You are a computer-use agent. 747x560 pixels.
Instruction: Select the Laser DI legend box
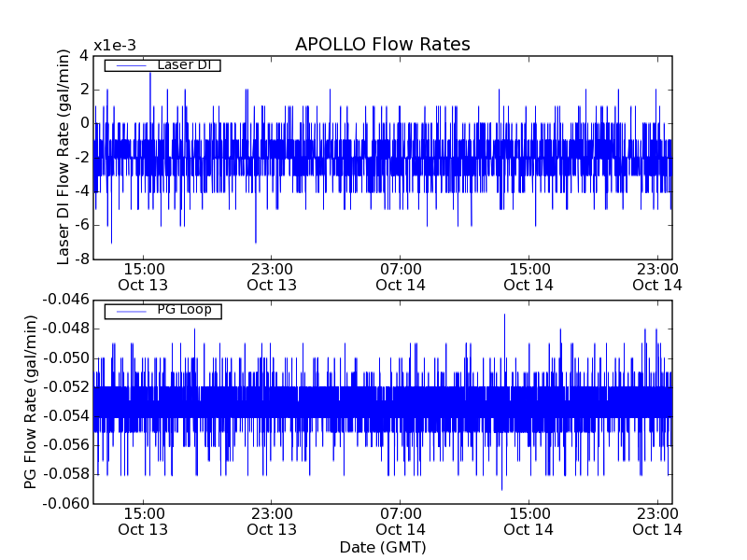pyautogui.click(x=162, y=65)
